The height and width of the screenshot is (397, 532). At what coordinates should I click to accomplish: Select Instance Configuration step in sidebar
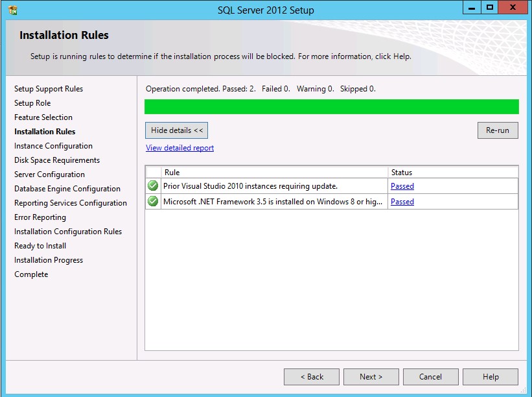coord(53,146)
